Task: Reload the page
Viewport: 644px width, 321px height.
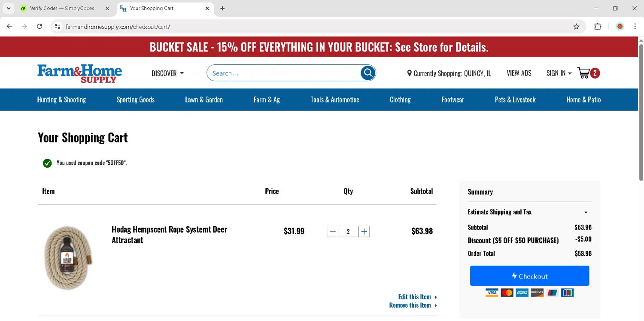Action: (x=39, y=27)
